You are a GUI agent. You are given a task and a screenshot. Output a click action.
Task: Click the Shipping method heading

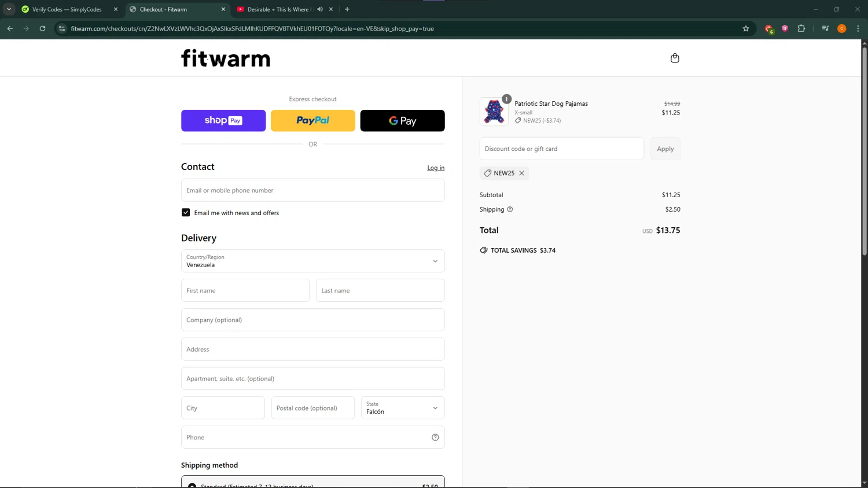[x=209, y=465]
